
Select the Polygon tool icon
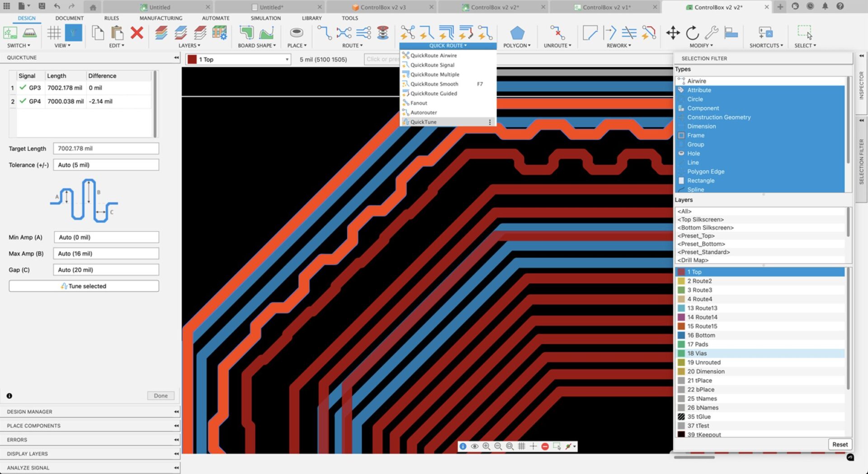(517, 33)
